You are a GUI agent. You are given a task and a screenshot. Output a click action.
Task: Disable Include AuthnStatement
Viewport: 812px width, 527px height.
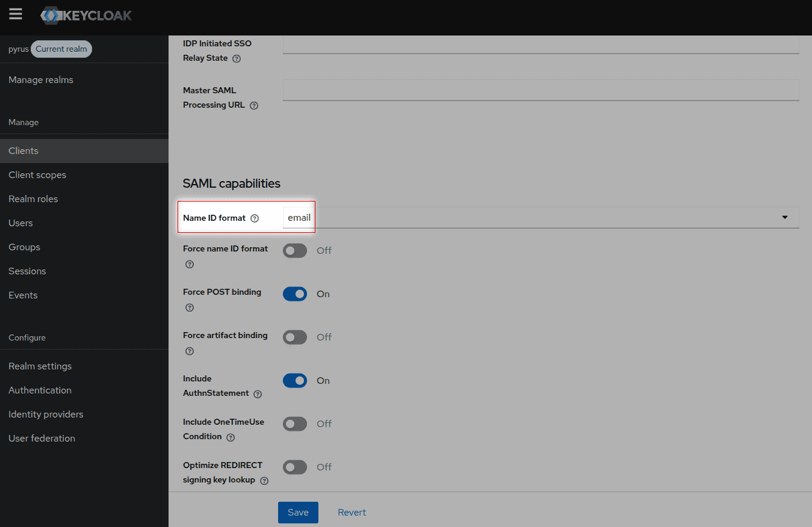click(x=294, y=380)
